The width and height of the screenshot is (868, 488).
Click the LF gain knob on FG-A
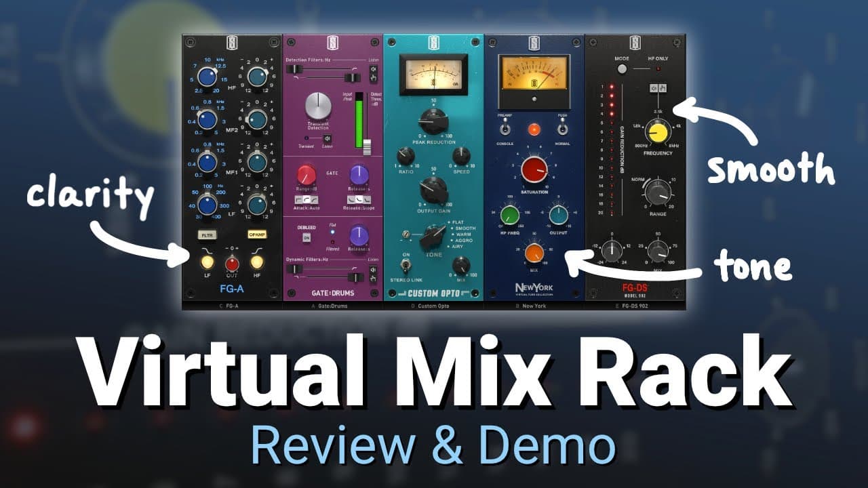256,205
